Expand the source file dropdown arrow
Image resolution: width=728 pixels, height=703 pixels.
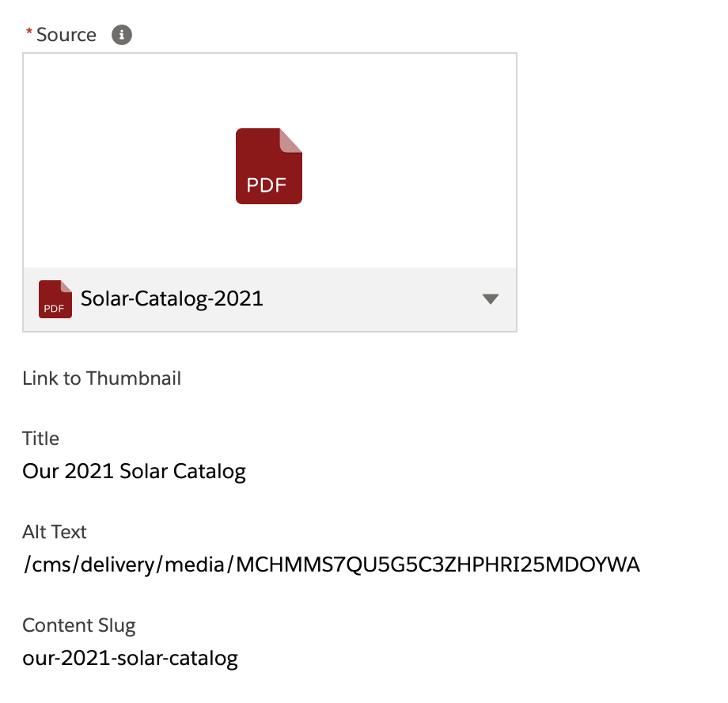coord(491,299)
